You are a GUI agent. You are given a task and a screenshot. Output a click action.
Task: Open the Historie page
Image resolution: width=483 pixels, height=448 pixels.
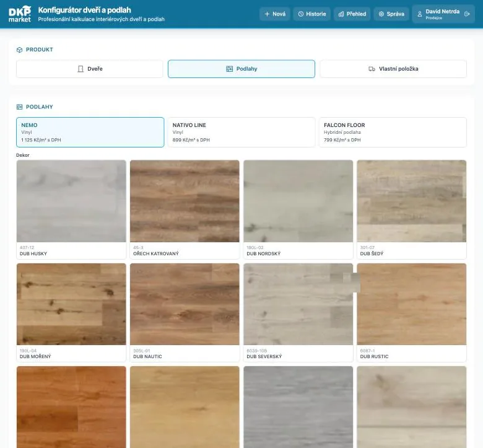311,14
